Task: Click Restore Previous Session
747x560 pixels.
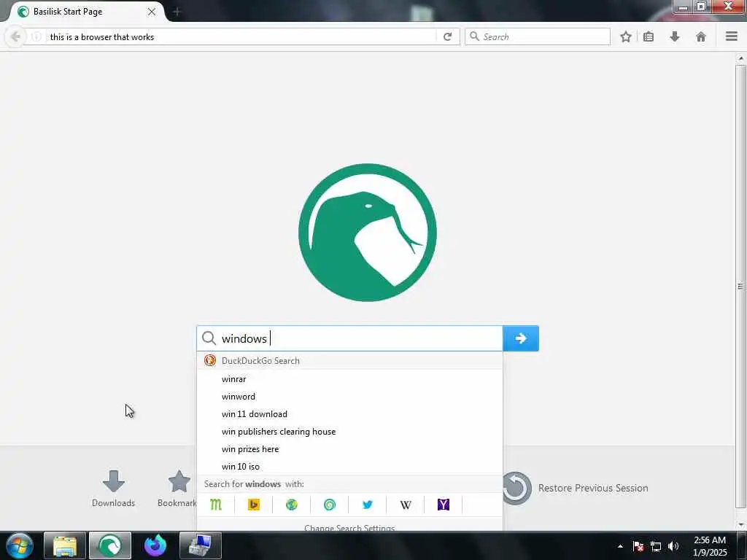Action: tap(576, 488)
